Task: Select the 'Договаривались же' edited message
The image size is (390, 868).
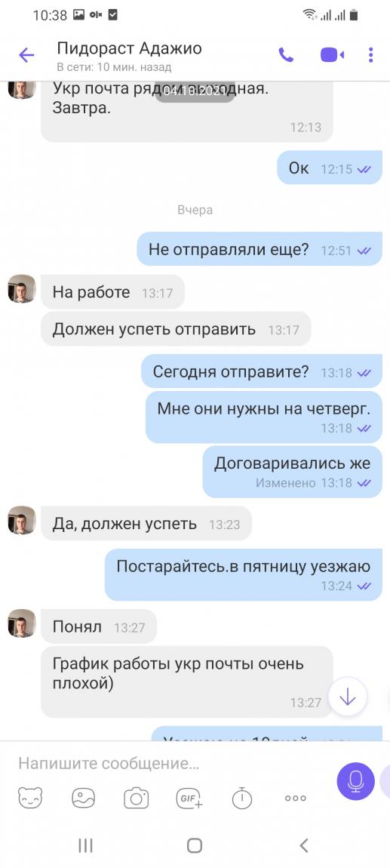Action: [292, 472]
